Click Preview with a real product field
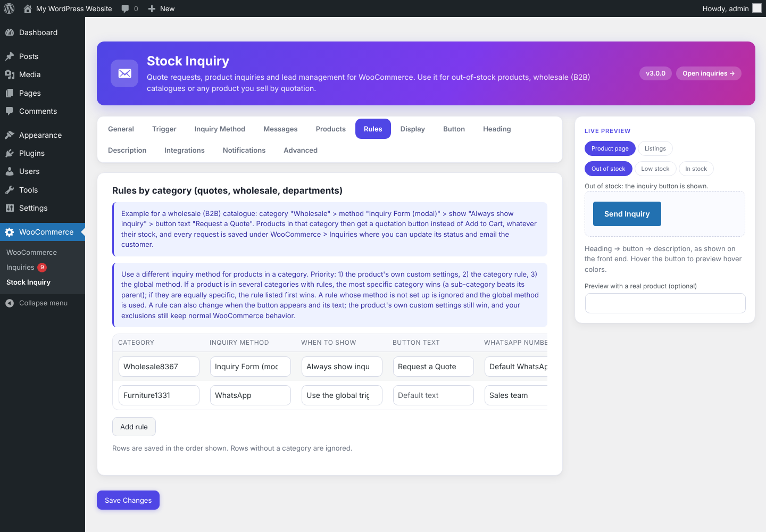Image resolution: width=766 pixels, height=532 pixels. point(665,303)
